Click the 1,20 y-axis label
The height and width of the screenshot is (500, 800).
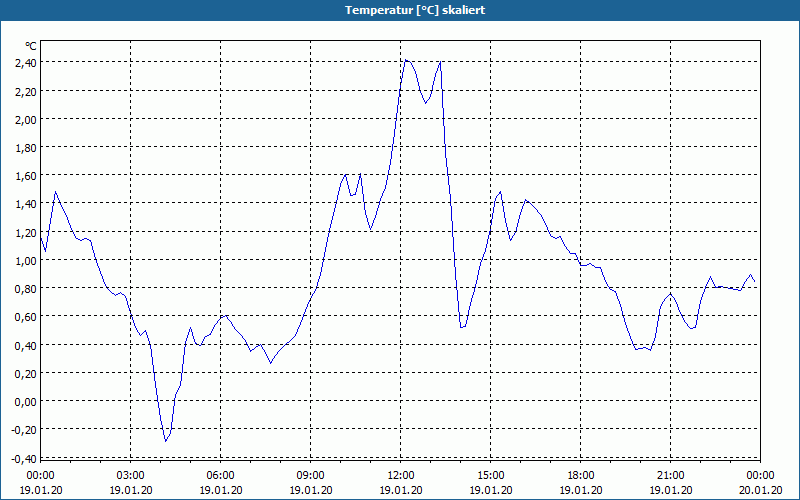click(27, 233)
